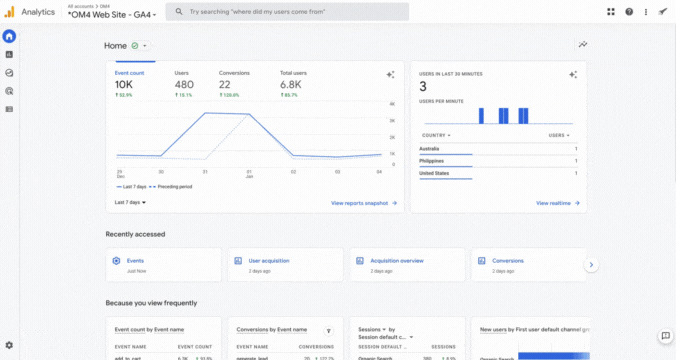Screen dimensions: 676x360
Task: Click sparkle insights icon on Event count card
Action: 390,75
